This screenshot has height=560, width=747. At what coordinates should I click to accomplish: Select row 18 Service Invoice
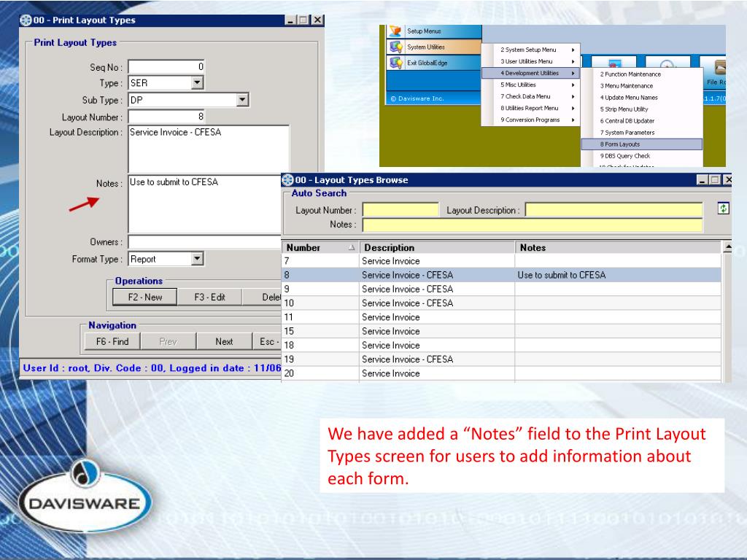pyautogui.click(x=501, y=345)
